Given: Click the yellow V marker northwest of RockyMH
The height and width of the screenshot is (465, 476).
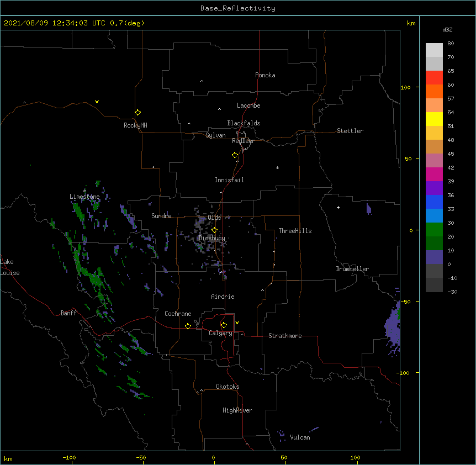Looking at the screenshot, I should [97, 102].
